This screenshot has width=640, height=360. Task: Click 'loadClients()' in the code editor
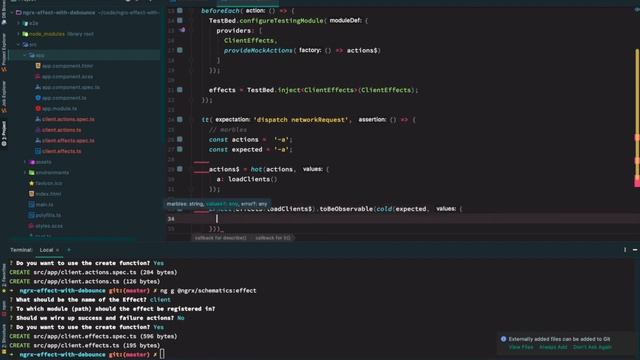click(253, 179)
